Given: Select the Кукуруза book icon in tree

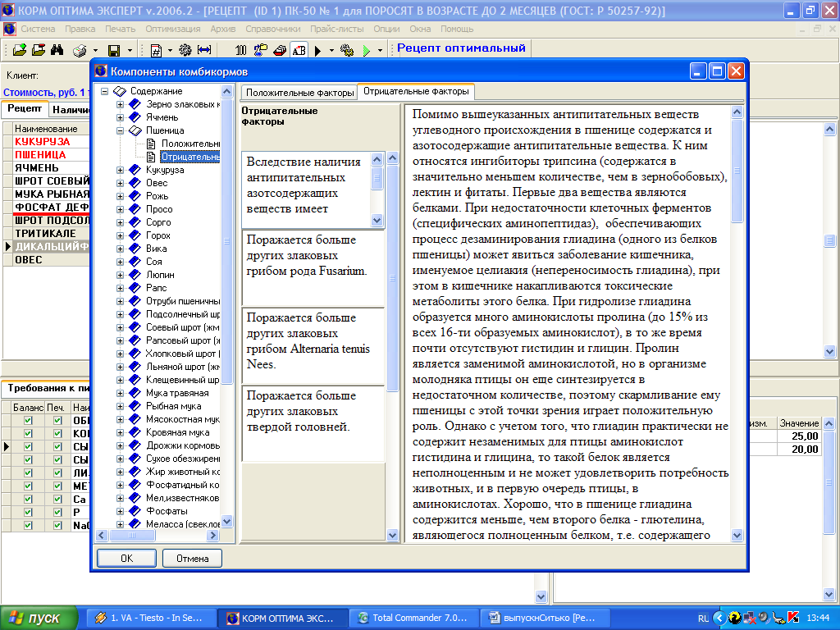Looking at the screenshot, I should (135, 170).
